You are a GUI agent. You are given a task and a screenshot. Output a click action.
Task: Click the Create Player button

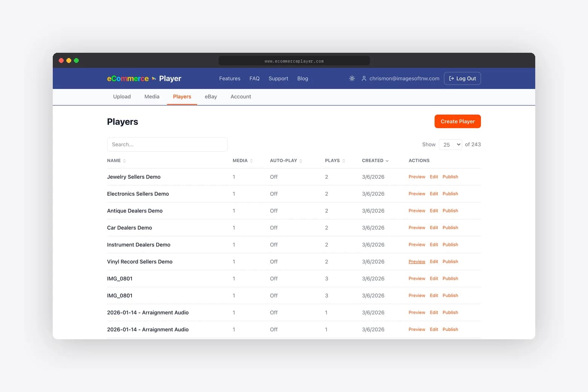click(457, 121)
